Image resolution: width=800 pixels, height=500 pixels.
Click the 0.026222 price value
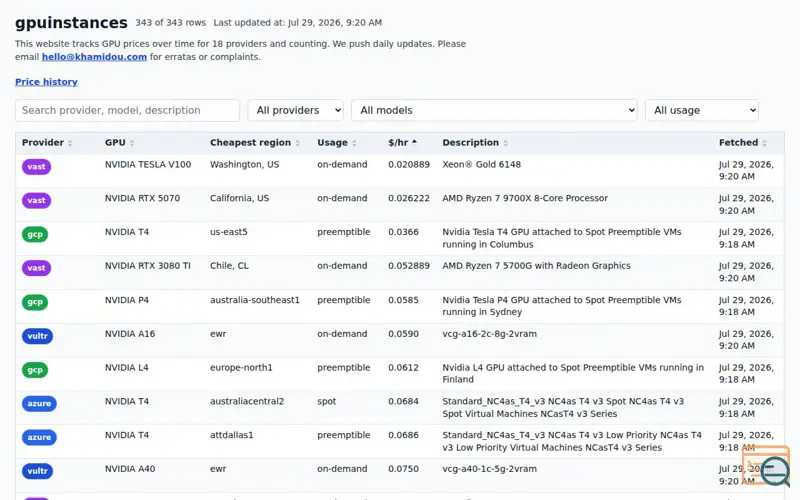click(409, 198)
